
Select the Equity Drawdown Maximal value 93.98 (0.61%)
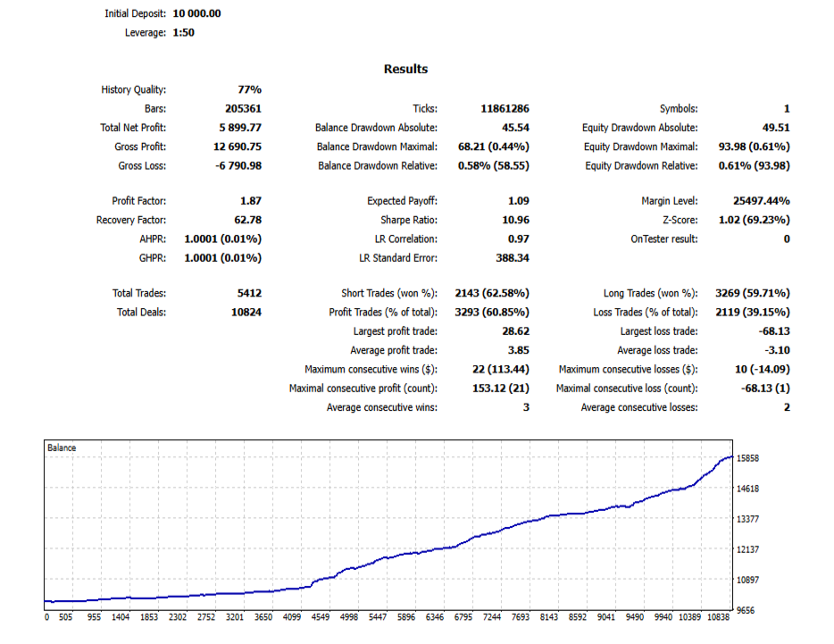click(755, 146)
